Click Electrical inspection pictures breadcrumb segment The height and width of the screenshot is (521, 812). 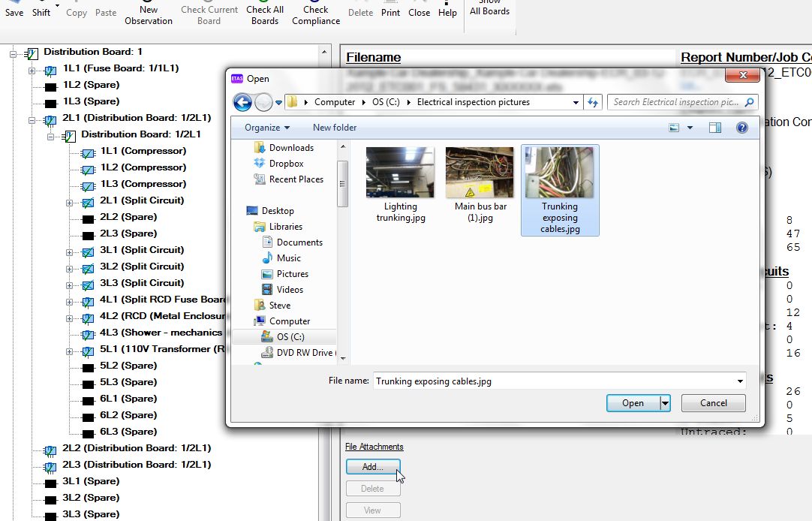pyautogui.click(x=474, y=102)
